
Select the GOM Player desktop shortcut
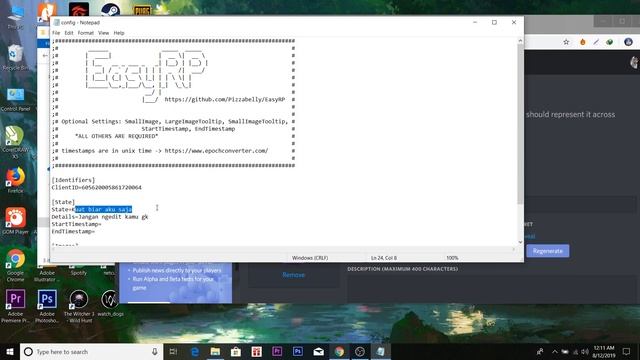tap(16, 221)
